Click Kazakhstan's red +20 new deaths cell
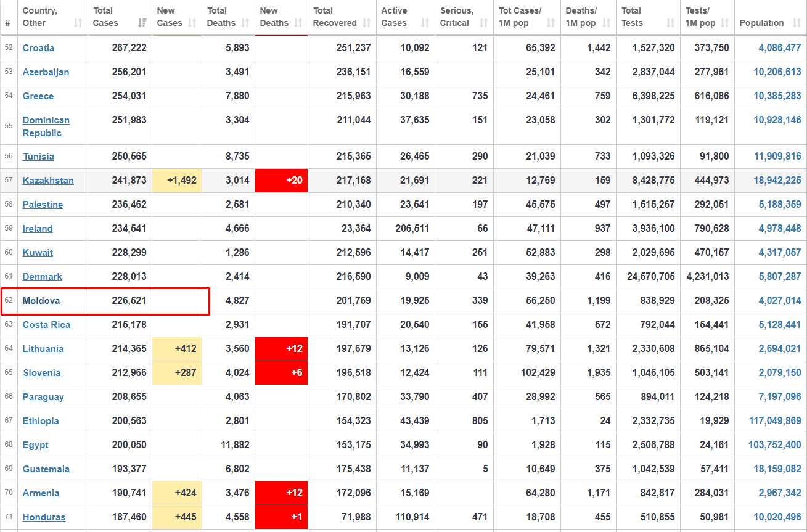The height and width of the screenshot is (532, 807). pyautogui.click(x=281, y=181)
